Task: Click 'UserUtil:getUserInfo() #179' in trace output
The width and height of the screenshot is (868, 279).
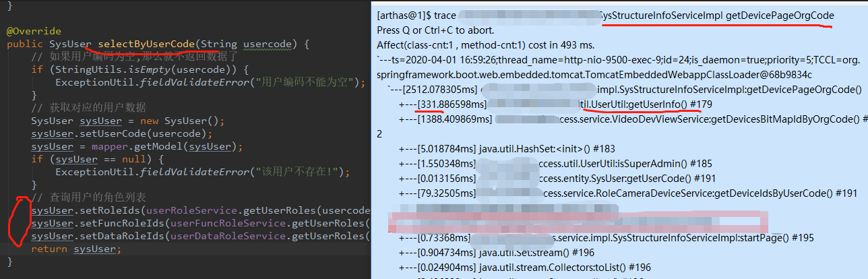Action: pos(651,104)
